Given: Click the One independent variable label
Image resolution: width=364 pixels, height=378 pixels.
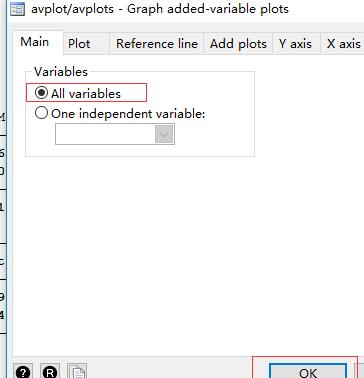Looking at the screenshot, I should (128, 114).
